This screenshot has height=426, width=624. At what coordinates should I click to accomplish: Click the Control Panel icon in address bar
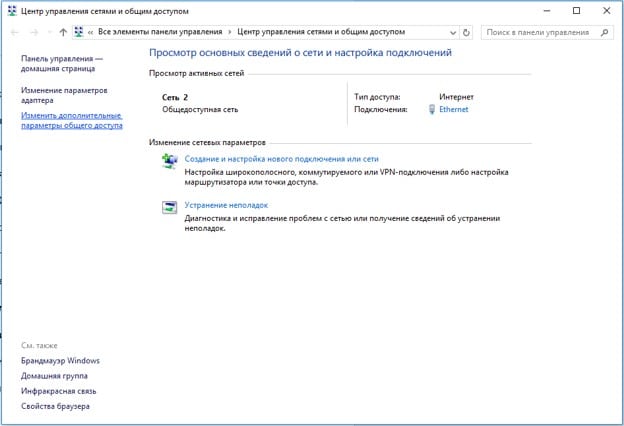pyautogui.click(x=79, y=32)
